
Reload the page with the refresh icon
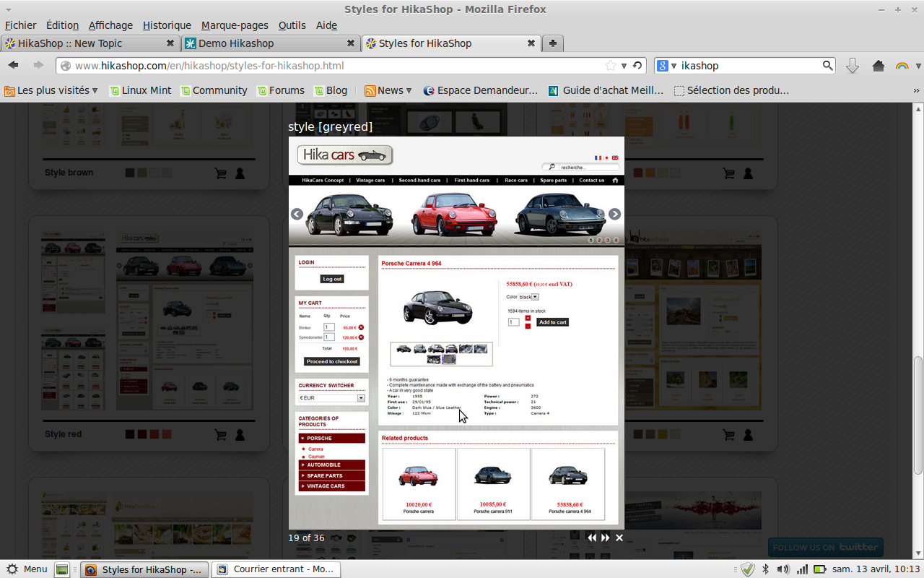click(x=637, y=66)
